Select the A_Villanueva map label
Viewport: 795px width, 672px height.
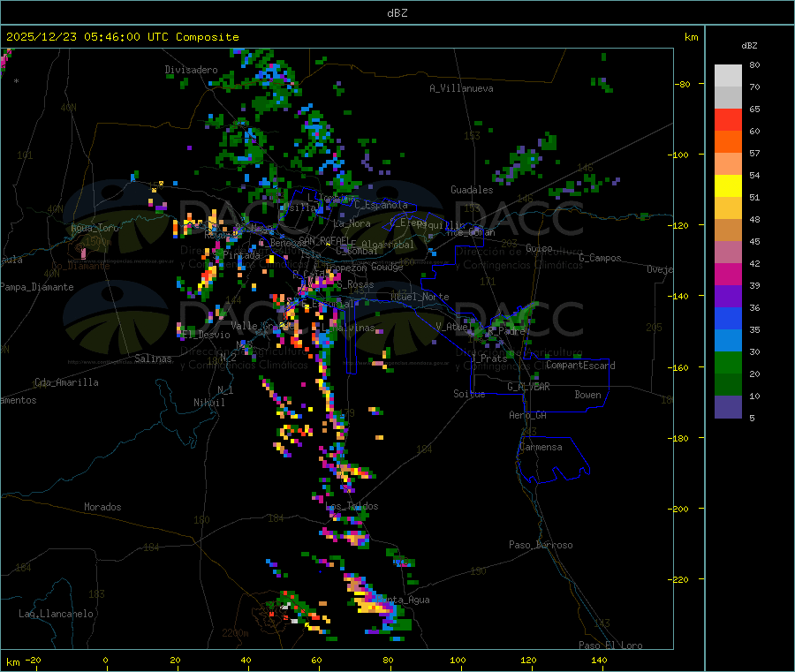[461, 88]
